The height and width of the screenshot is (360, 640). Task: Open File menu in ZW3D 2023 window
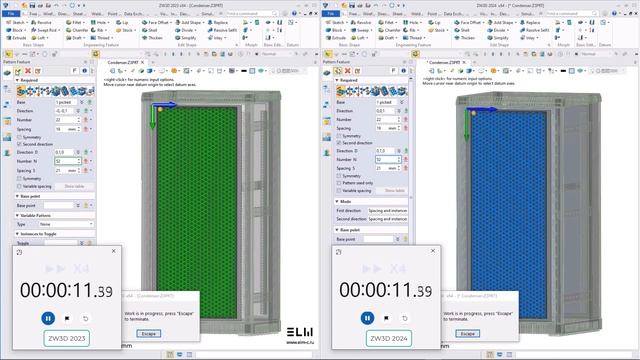click(x=11, y=13)
